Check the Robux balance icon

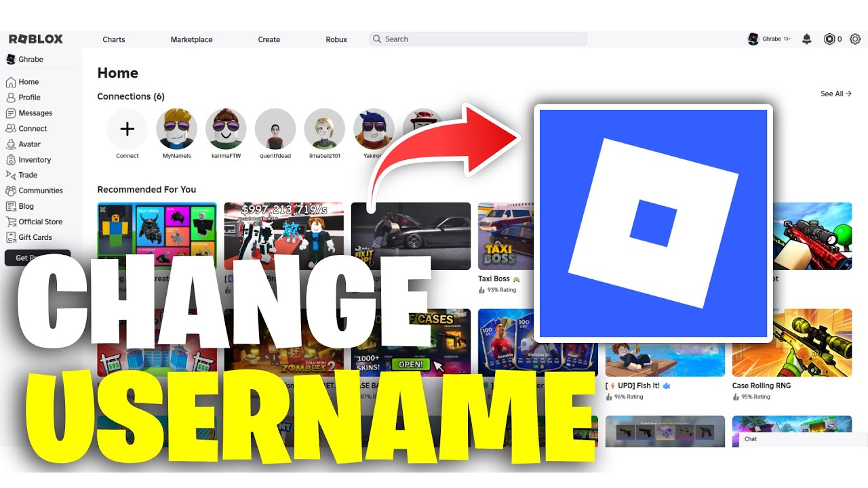829,39
